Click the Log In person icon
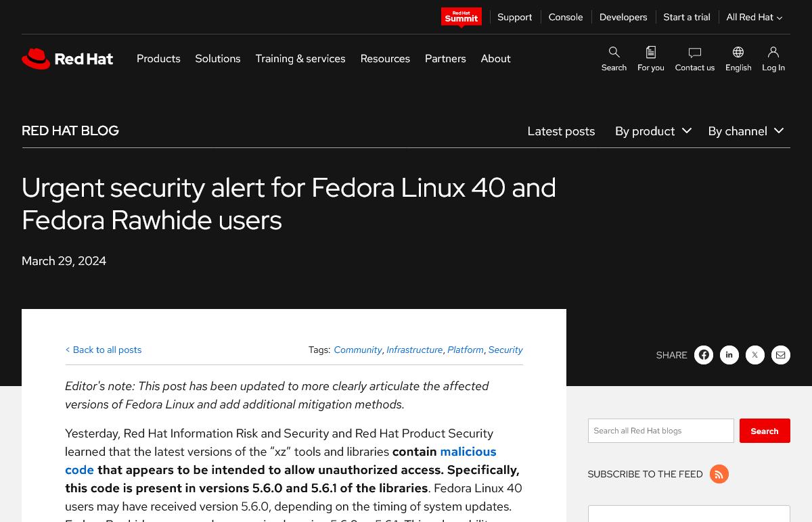 [773, 53]
